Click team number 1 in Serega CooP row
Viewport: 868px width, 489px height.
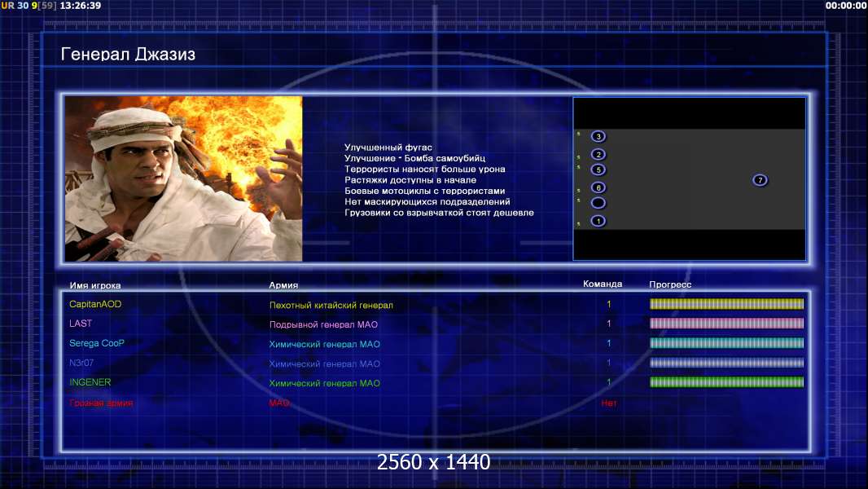click(x=609, y=343)
